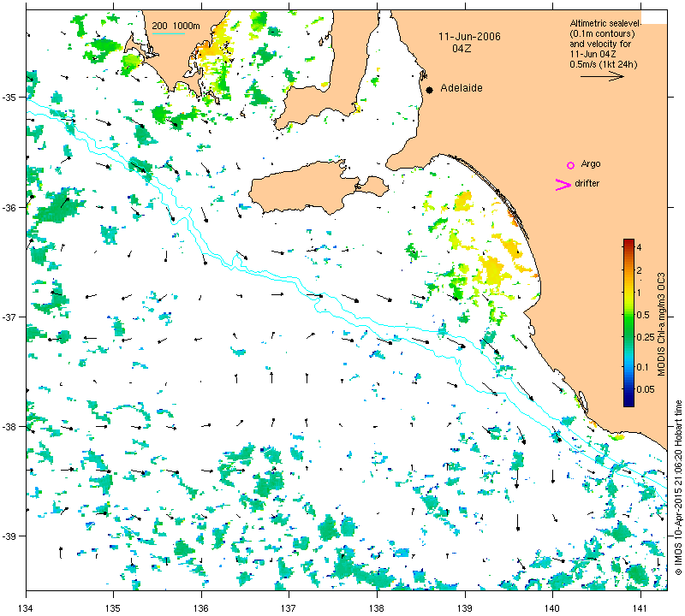Click the colorbar value '1'
Viewport: 685px width, 616px height.
639,293
